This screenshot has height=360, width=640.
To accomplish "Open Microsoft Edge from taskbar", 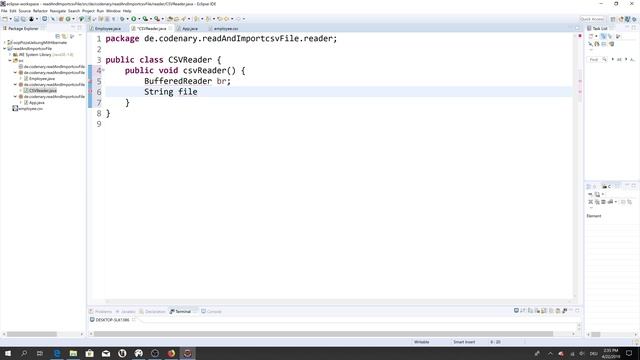I will [x=57, y=353].
